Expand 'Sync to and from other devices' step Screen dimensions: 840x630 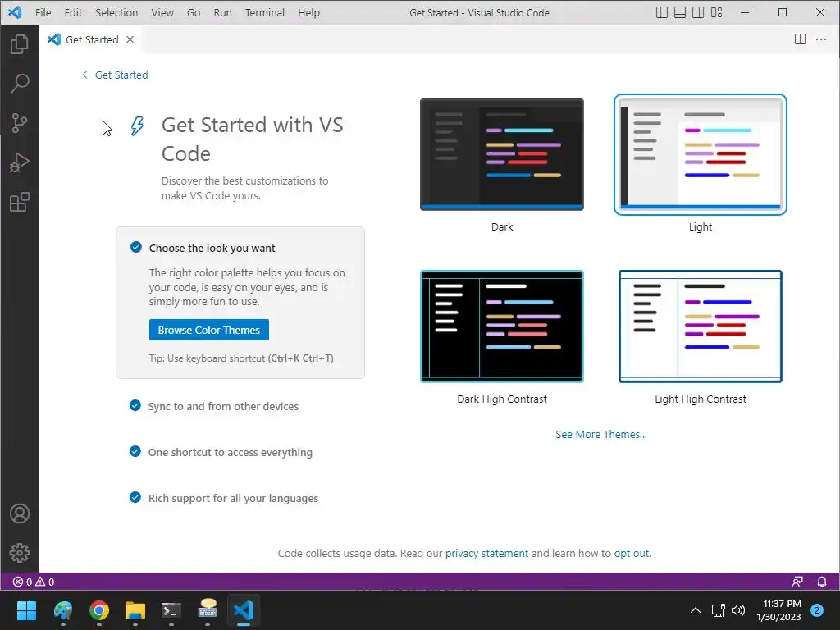pyautogui.click(x=223, y=406)
